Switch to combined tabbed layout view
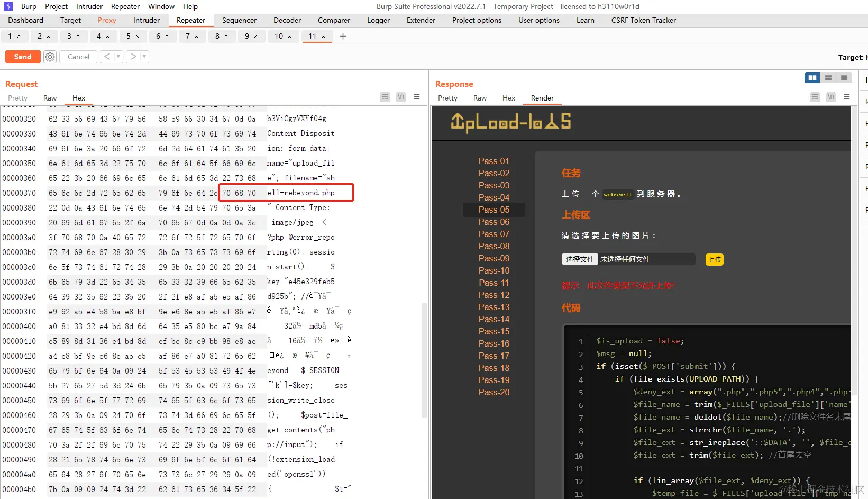 coord(844,78)
